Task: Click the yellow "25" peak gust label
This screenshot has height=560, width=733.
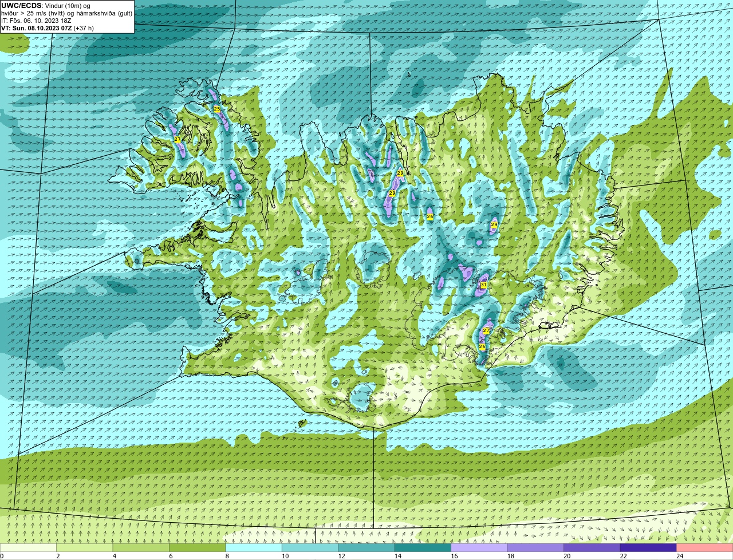Action: coord(217,109)
